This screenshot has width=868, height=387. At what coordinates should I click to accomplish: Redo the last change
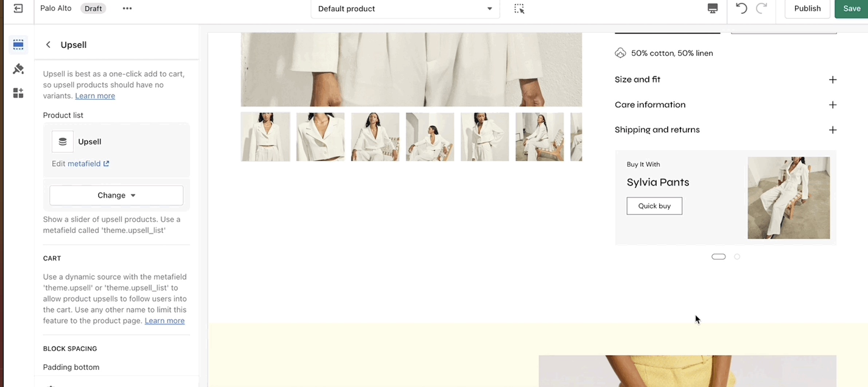(x=761, y=8)
